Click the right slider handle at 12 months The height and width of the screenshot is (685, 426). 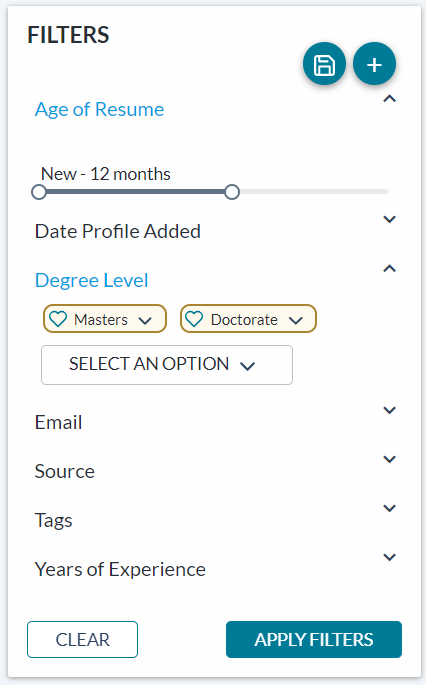[232, 192]
